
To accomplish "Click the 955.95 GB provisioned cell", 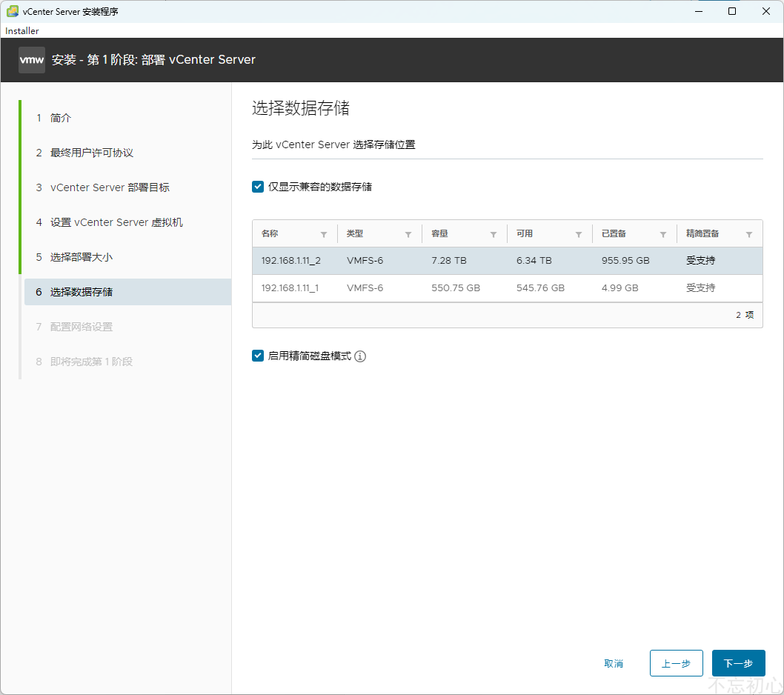I will tap(625, 261).
